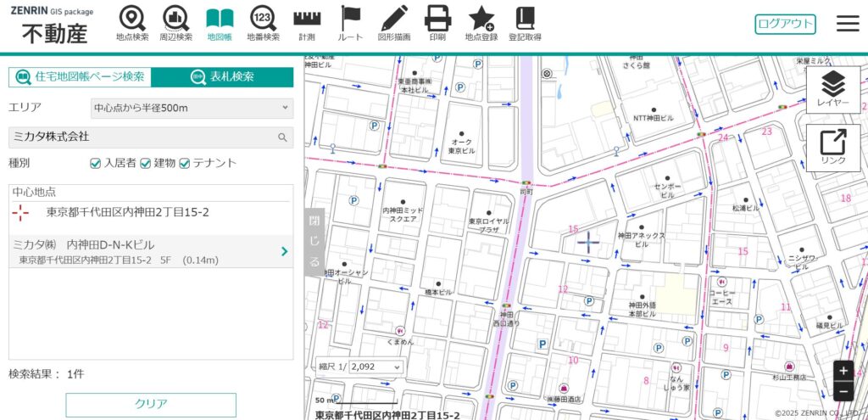Open the 地点登録 point registration star

481,23
